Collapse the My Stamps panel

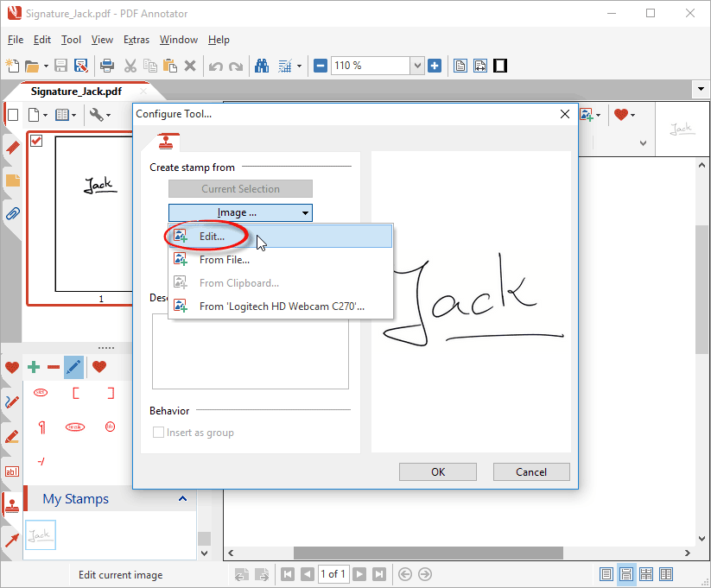[x=182, y=498]
